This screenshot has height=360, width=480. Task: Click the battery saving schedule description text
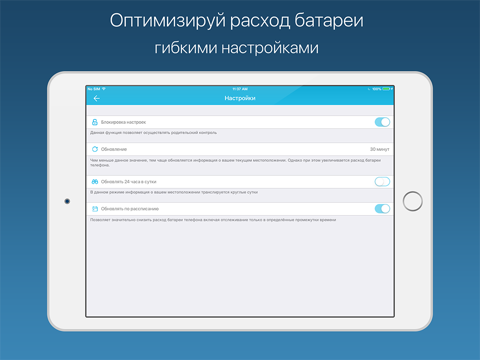pyautogui.click(x=213, y=220)
